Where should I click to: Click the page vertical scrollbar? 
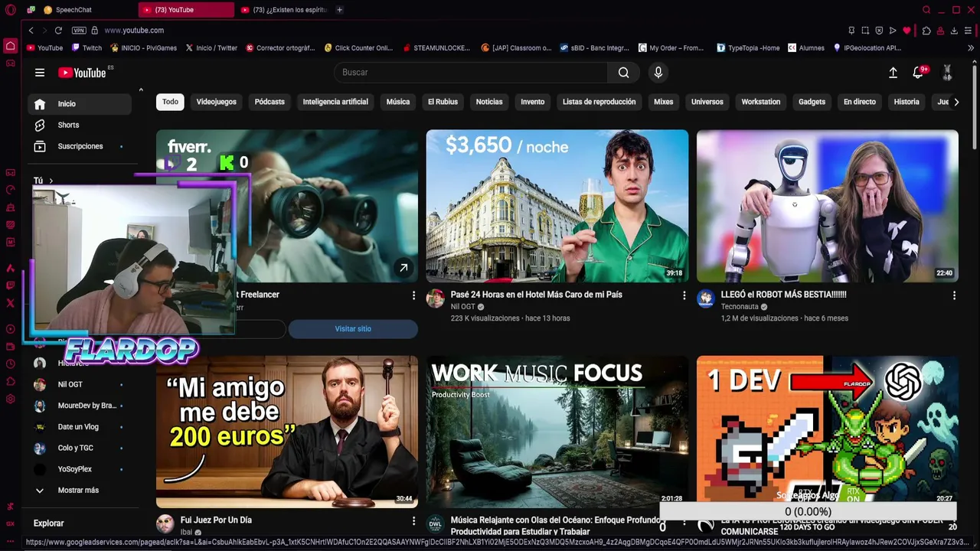(x=975, y=107)
